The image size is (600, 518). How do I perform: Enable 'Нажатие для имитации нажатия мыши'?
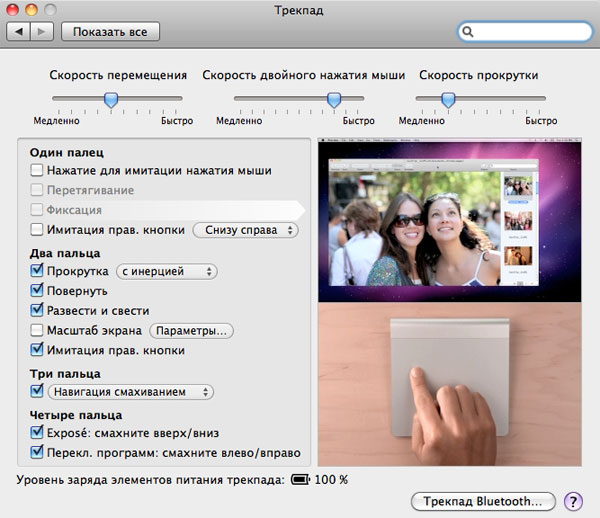pyautogui.click(x=37, y=170)
